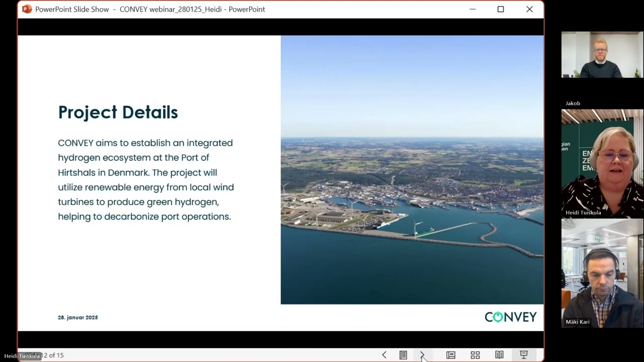Click the 'Mäki Kari' name label
Image resolution: width=644 pixels, height=362 pixels.
[x=578, y=322]
